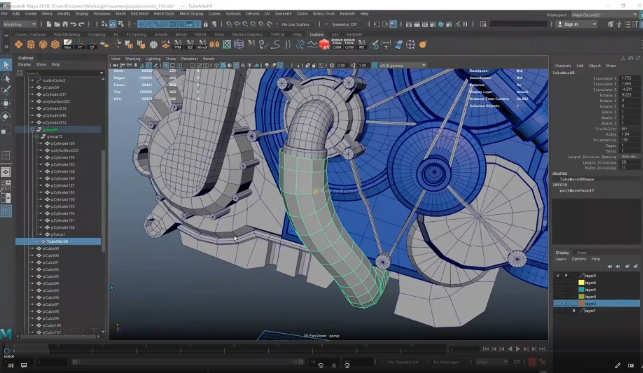Image resolution: width=643 pixels, height=373 pixels.
Task: Toggle visibility box of teal layer5
Action: click(558, 289)
